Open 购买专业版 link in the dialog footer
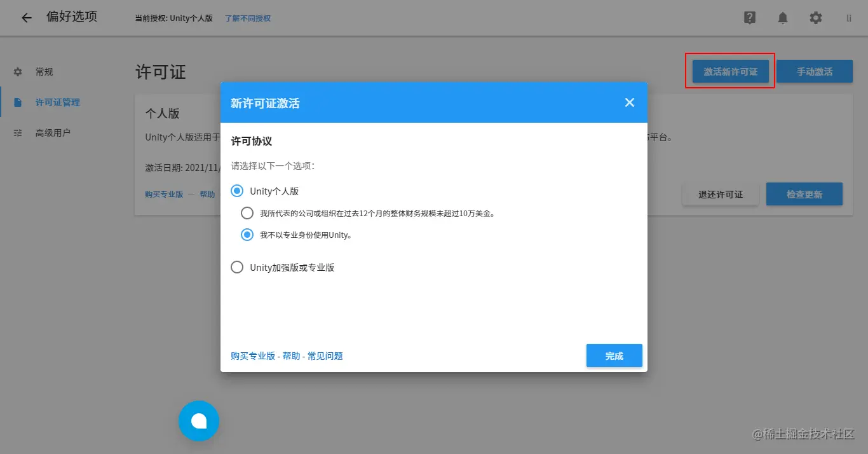The image size is (868, 454). pos(253,356)
